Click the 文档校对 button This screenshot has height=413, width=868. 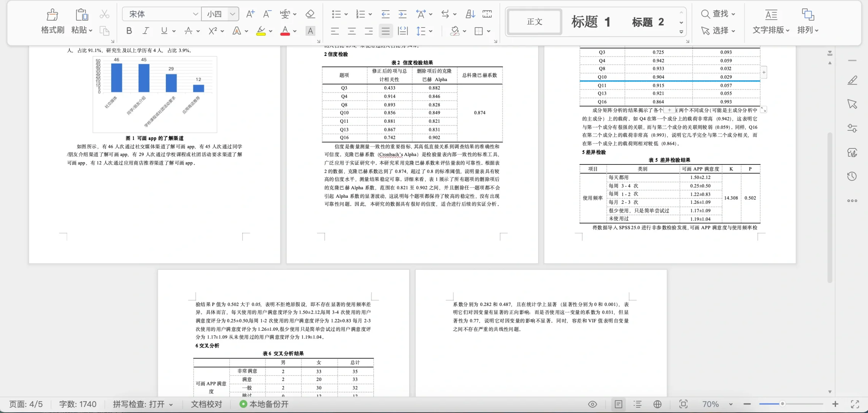tap(206, 404)
